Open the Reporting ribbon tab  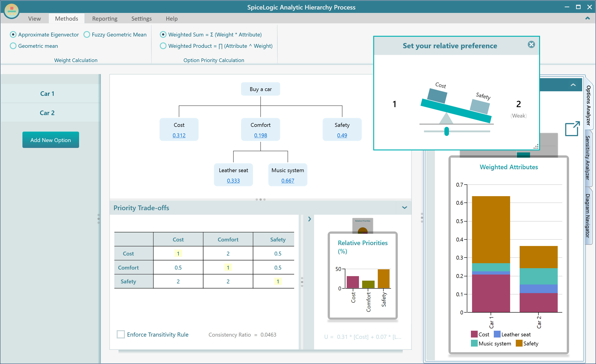click(105, 19)
